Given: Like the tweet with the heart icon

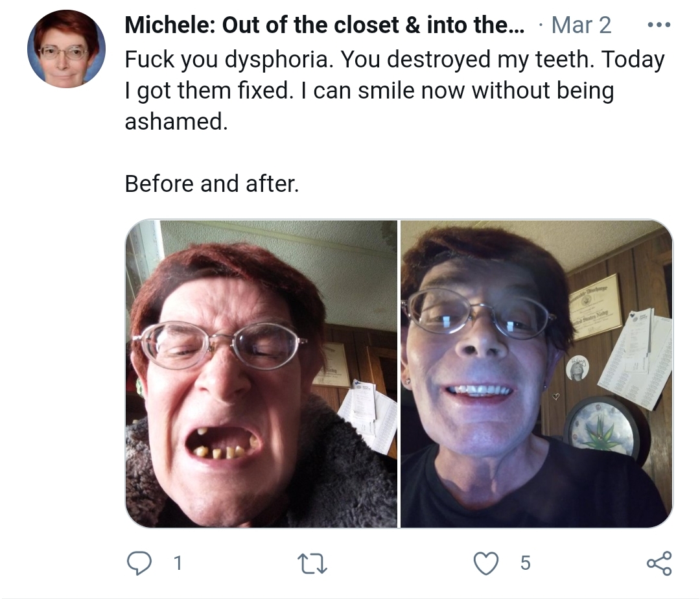Looking at the screenshot, I should tap(485, 563).
